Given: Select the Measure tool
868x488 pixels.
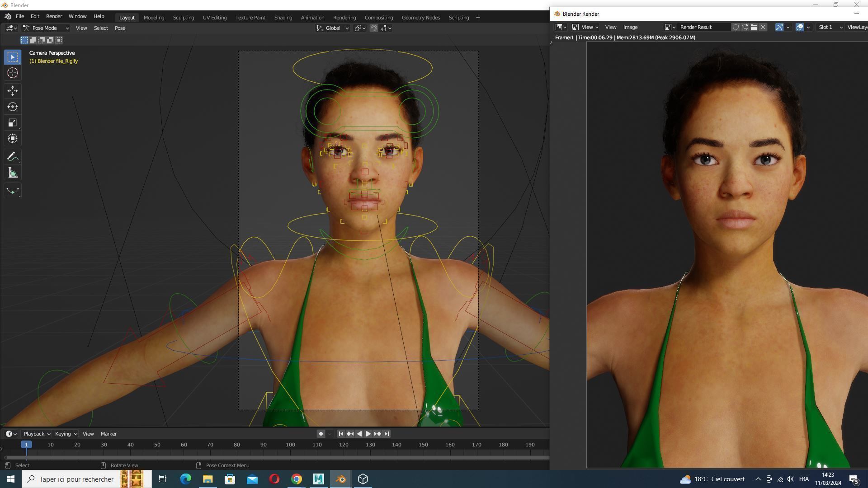Looking at the screenshot, I should tap(13, 173).
